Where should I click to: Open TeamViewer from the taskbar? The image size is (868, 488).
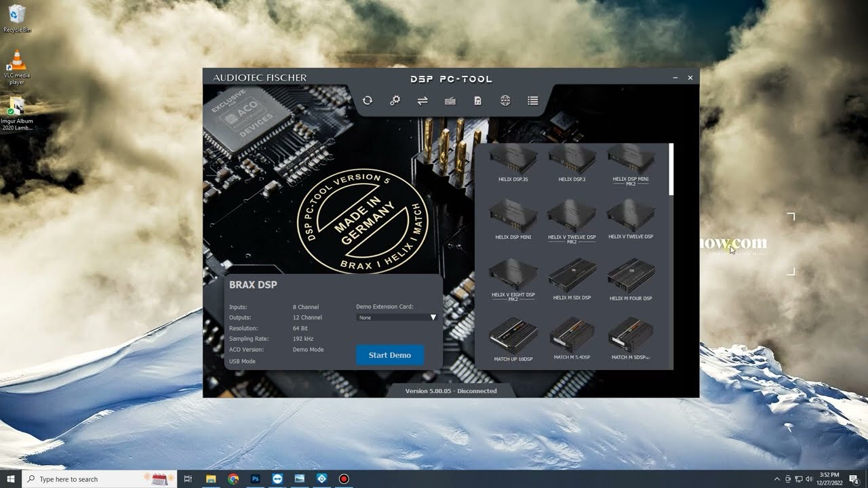(277, 479)
